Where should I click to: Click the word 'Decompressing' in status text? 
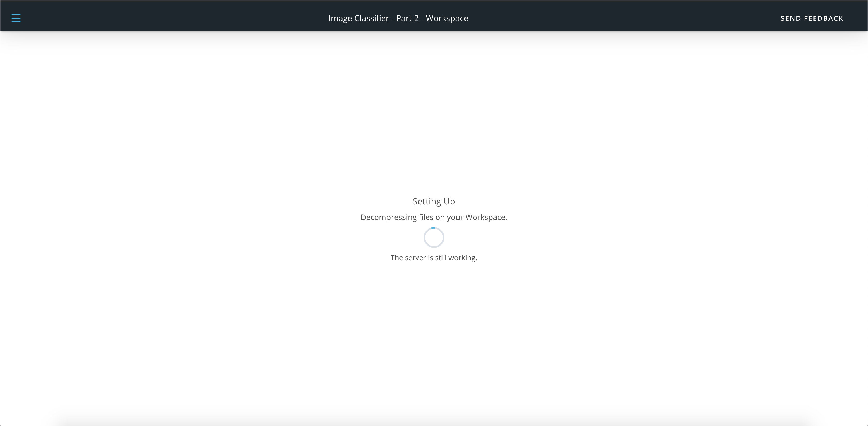[x=388, y=217]
